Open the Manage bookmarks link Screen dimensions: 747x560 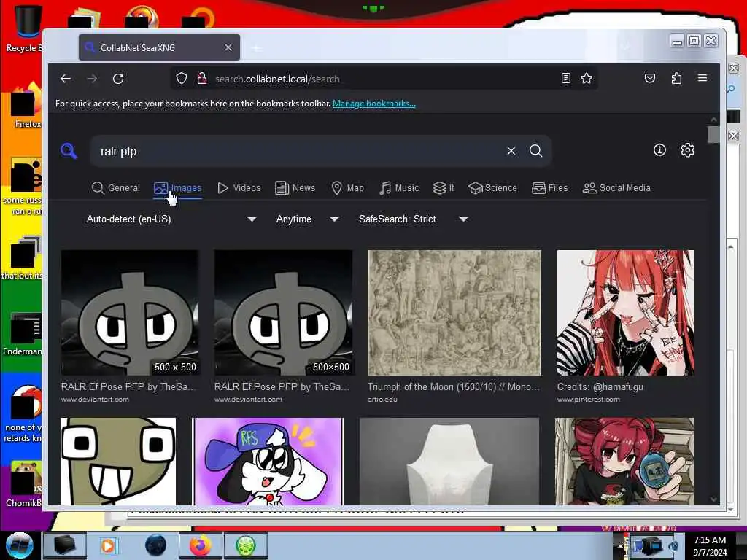point(374,104)
